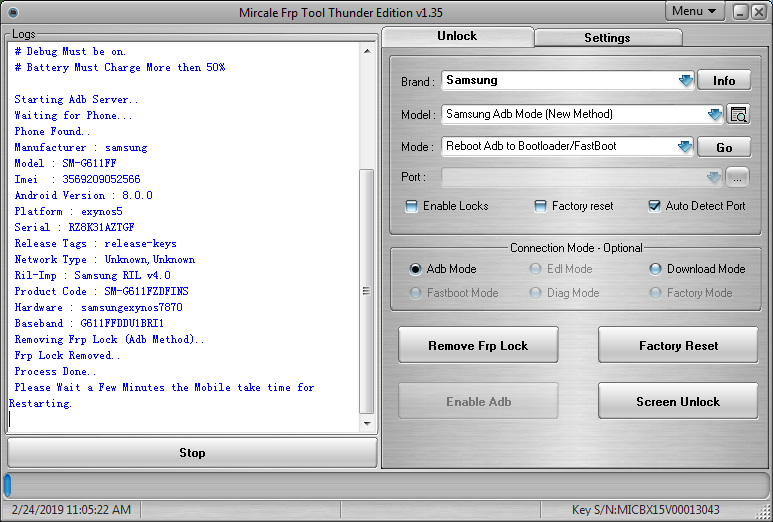
Task: Click the 'Serial : RZ8K31AZTGF' log line
Action: 74,227
